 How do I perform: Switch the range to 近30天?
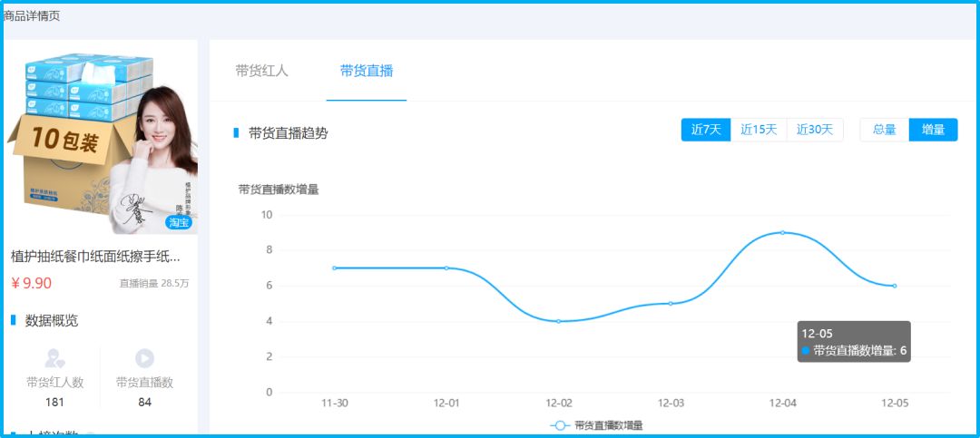tap(815, 130)
